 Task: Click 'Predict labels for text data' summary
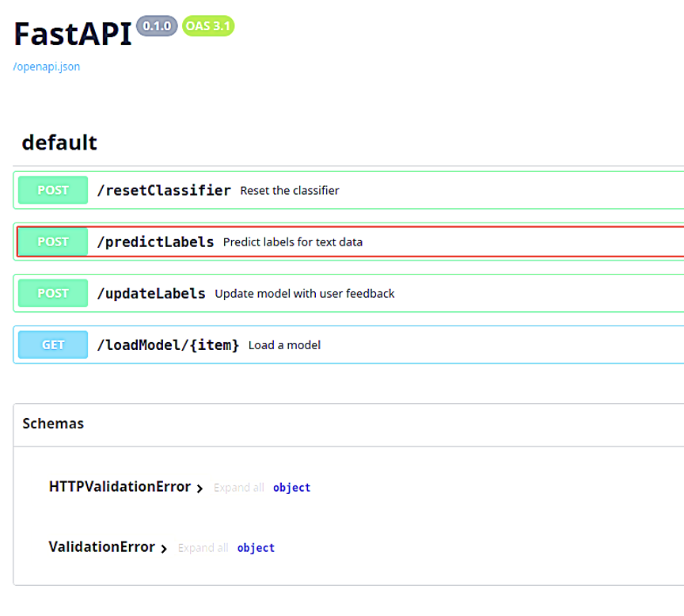[x=293, y=242]
